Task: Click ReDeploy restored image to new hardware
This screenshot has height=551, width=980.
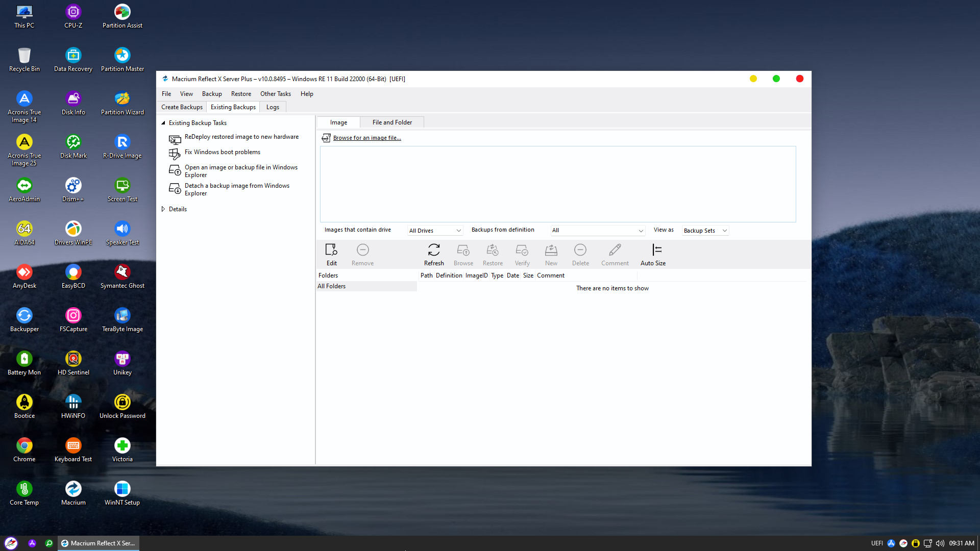Action: point(241,137)
